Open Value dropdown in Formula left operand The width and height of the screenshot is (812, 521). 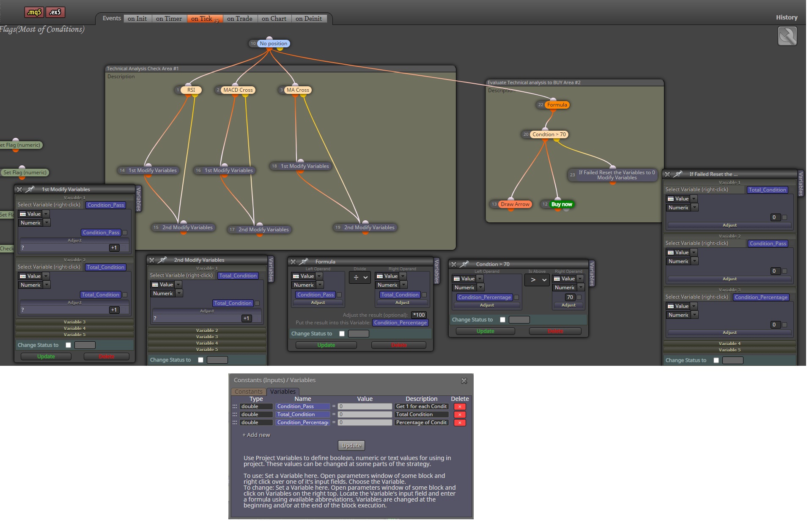click(307, 276)
